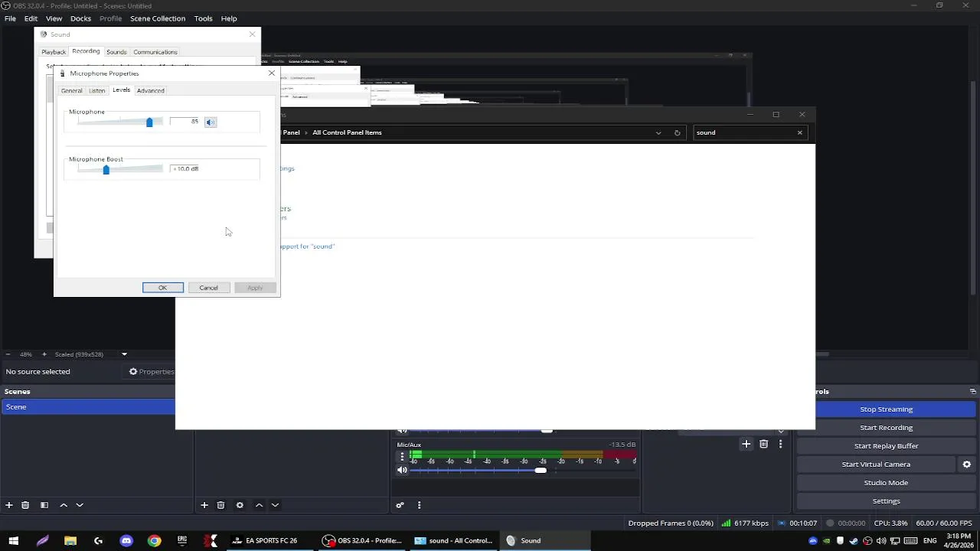The width and height of the screenshot is (980, 551).
Task: Mute the Mic/Aux channel speaker icon
Action: pos(402,470)
